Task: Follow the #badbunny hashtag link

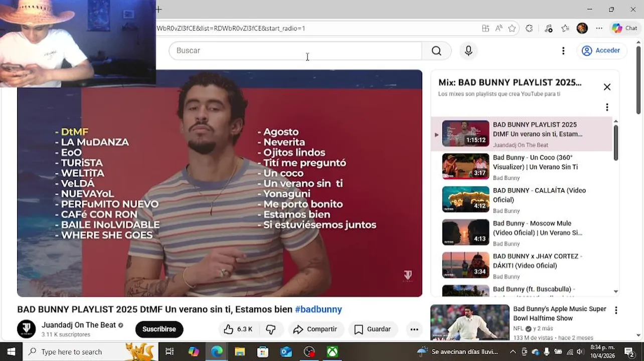Action: (x=318, y=309)
